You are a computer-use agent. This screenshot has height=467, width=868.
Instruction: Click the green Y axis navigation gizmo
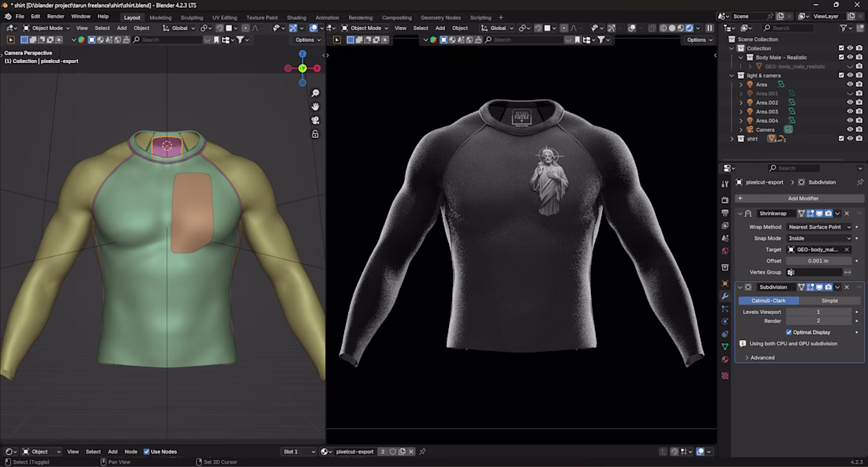(x=302, y=68)
